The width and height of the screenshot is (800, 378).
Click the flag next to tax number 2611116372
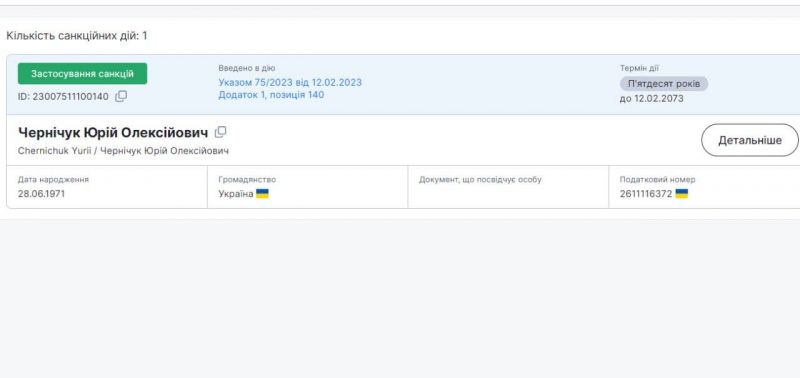coord(682,194)
